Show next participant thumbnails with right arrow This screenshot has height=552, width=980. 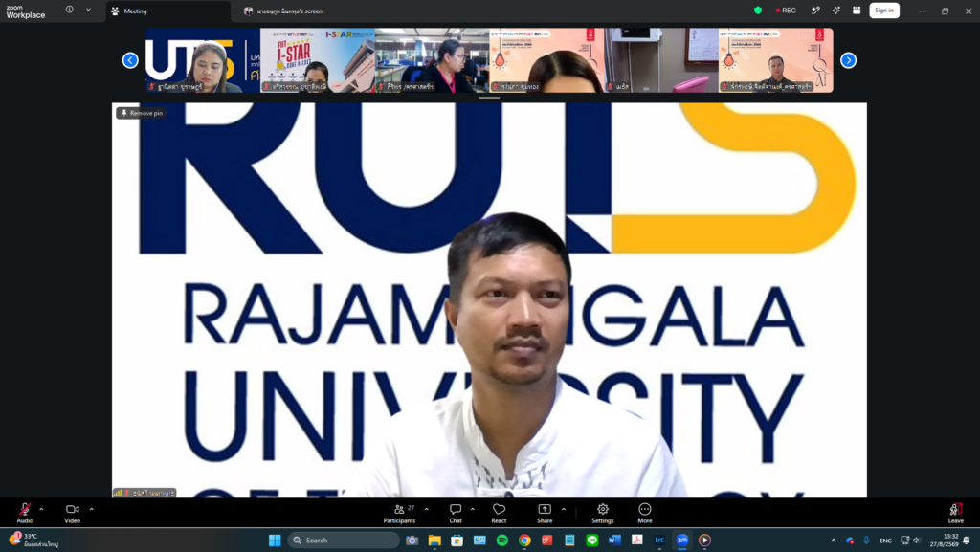848,60
